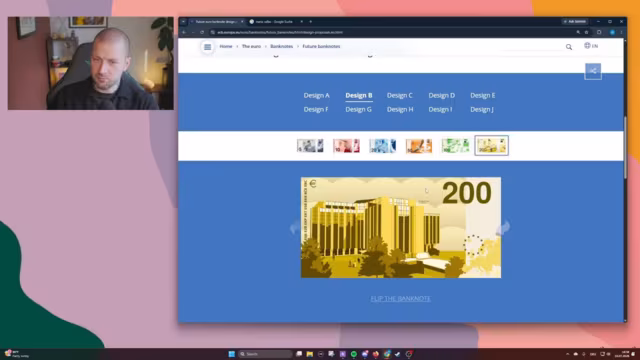Select Design B

click(x=359, y=96)
